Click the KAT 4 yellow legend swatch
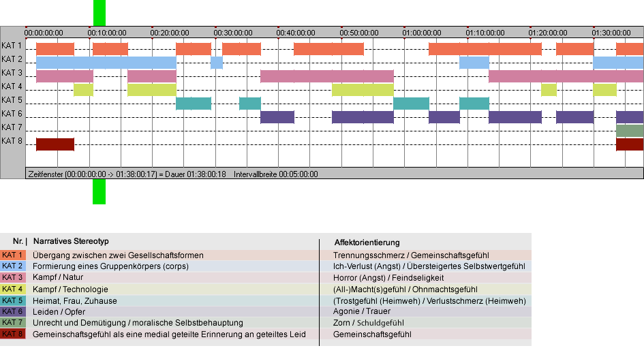The height and width of the screenshot is (361, 644). coord(13,289)
